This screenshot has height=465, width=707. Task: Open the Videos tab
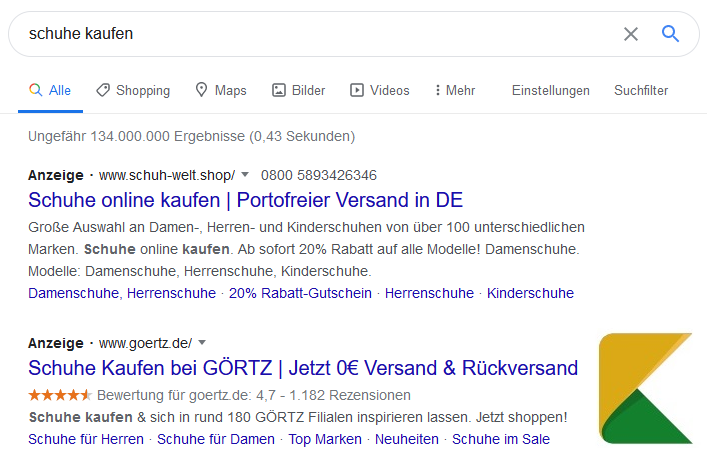[x=380, y=90]
